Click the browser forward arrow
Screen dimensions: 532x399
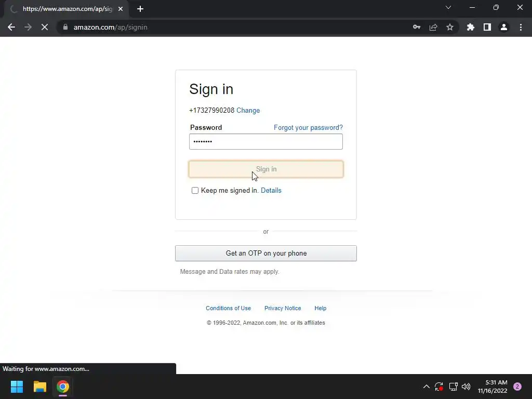coord(28,27)
